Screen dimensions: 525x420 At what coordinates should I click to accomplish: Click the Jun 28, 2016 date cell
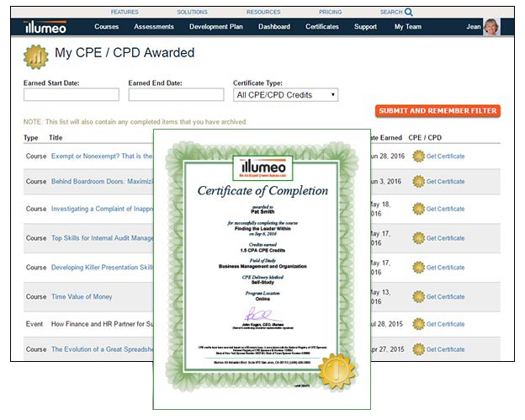click(x=388, y=156)
